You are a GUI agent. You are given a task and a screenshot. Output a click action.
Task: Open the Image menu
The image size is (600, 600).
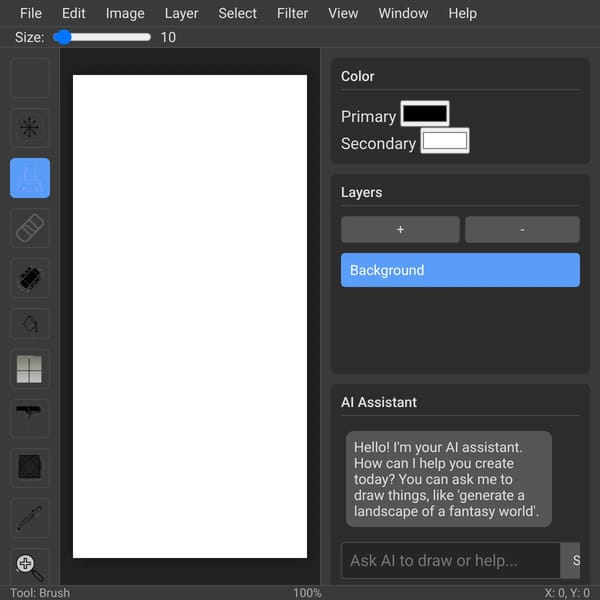click(125, 13)
